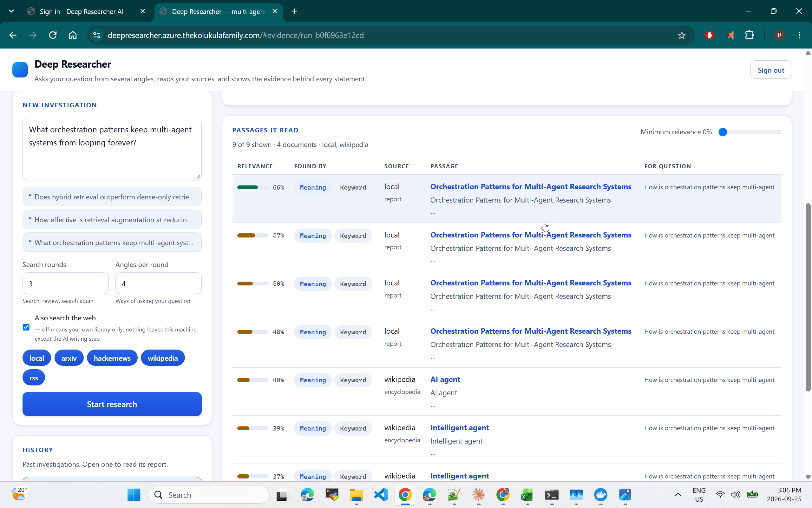Click the red hand extension icon
Screen dimensions: 812x508
coord(709,35)
